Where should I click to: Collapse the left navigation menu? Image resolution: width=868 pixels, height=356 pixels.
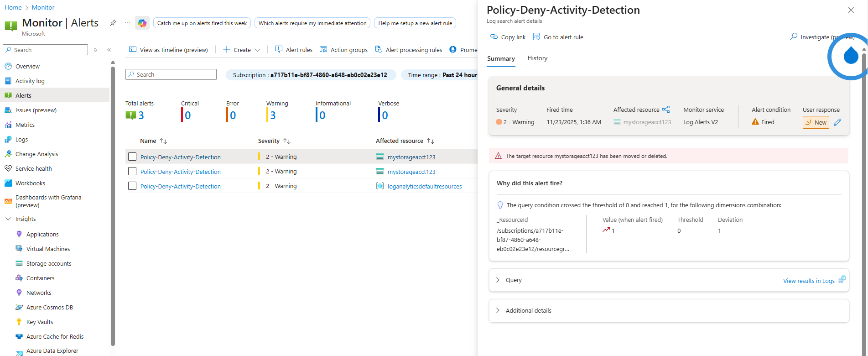coord(109,50)
